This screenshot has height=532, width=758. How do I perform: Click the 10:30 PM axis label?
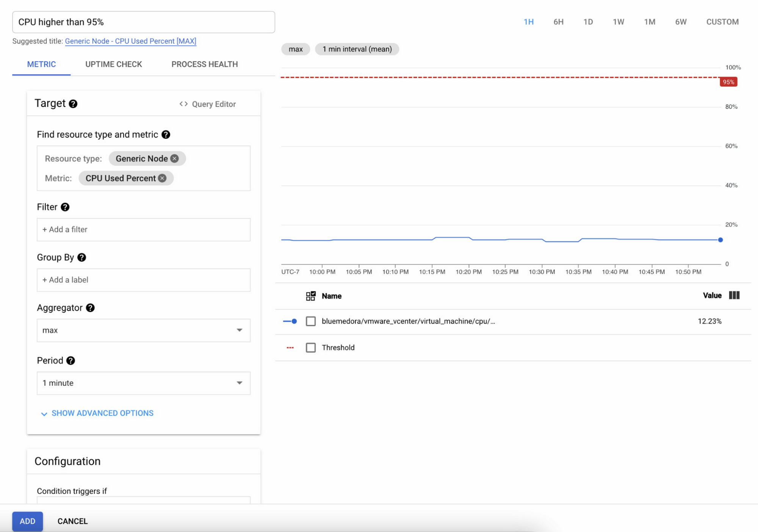point(542,272)
